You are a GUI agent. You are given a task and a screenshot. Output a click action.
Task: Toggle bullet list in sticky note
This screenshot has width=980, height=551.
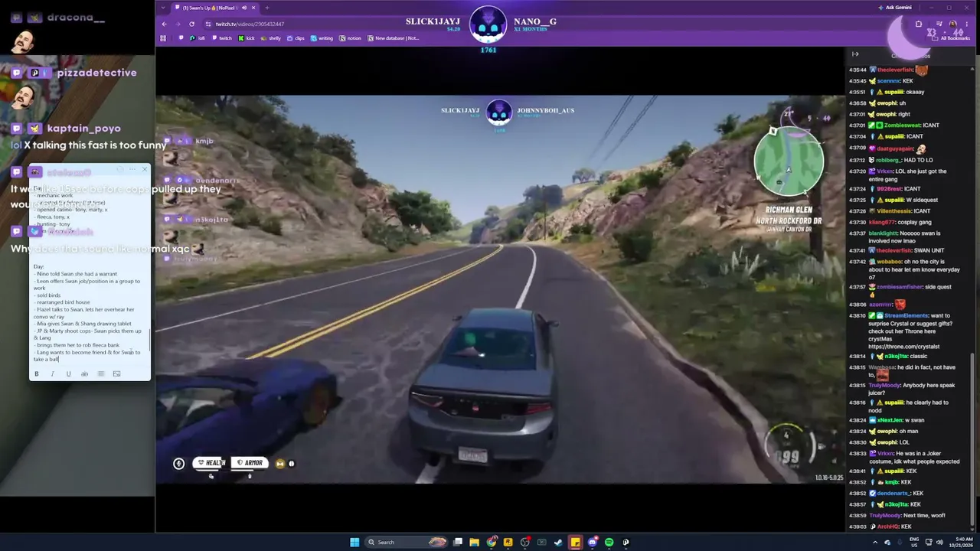100,374
